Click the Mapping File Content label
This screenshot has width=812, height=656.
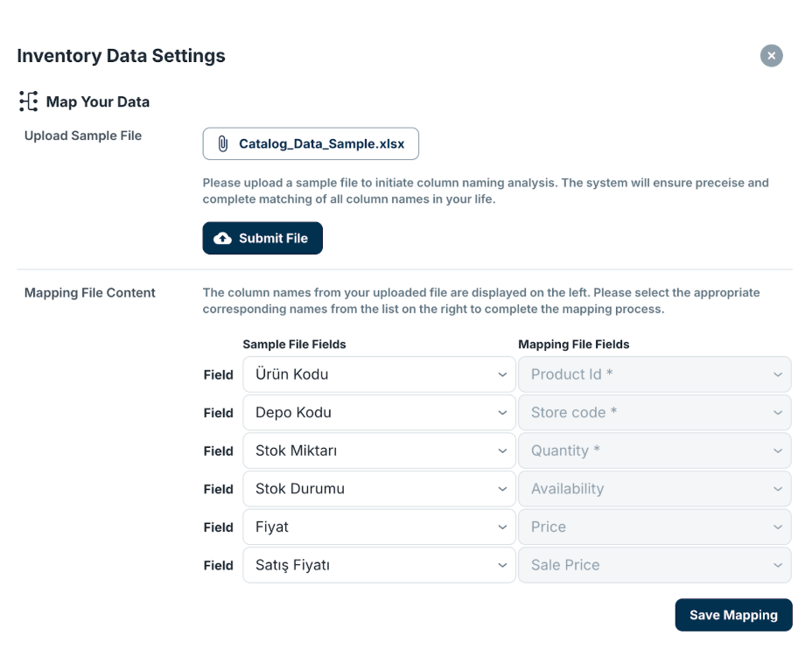[x=89, y=293]
